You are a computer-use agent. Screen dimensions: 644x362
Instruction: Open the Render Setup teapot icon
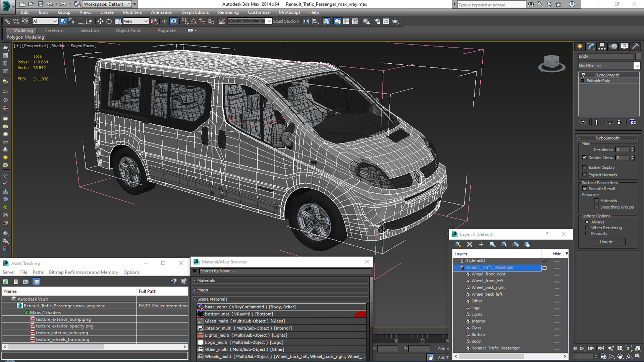377,21
